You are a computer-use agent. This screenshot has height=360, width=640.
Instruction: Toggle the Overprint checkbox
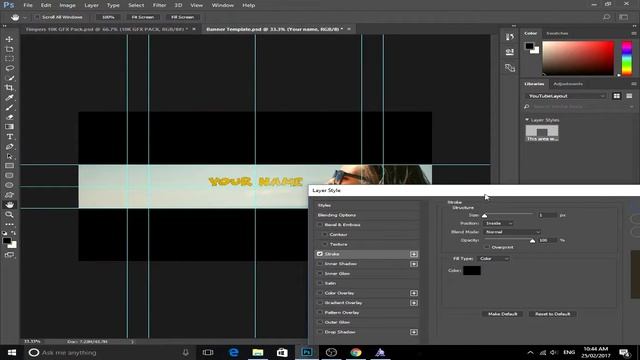click(x=487, y=247)
